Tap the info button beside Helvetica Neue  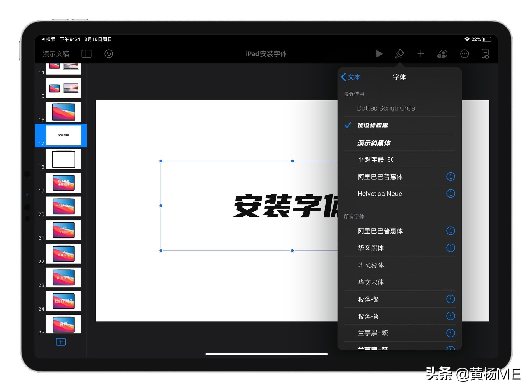451,193
